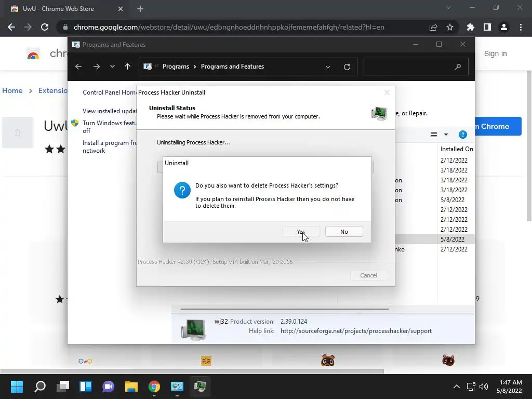
Task: Select the selected row dated 5/8/2022
Action: click(x=435, y=239)
